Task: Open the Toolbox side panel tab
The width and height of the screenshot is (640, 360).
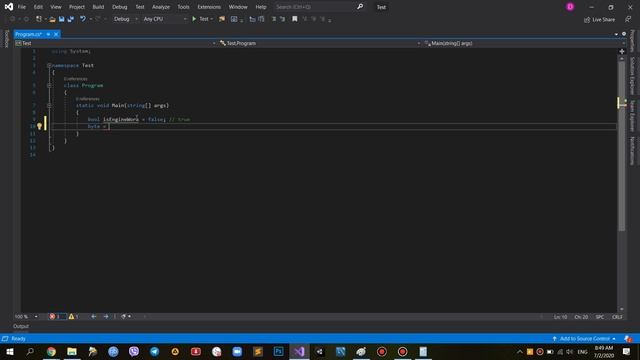Action: 6,39
